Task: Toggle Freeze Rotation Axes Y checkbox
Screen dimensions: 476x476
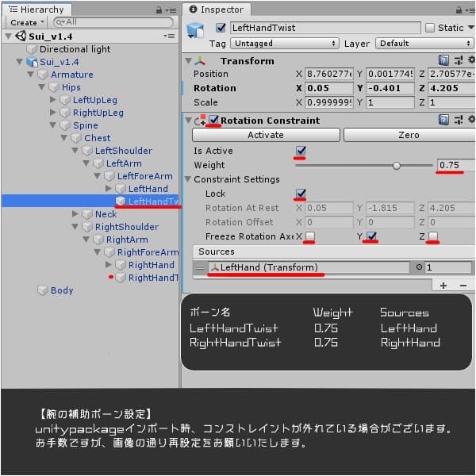Action: (x=371, y=236)
